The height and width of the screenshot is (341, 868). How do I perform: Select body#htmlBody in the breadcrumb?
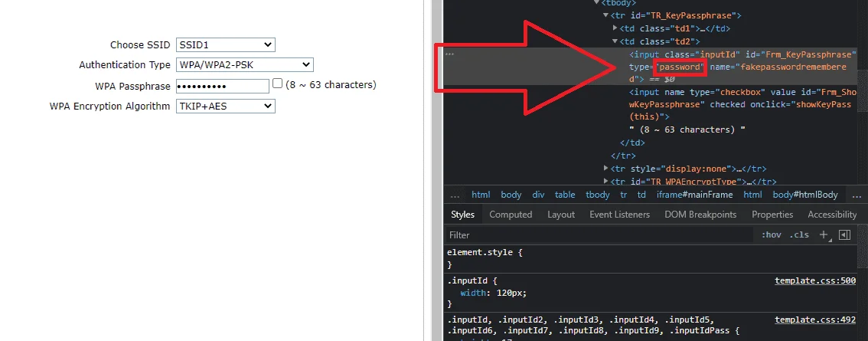[805, 195]
